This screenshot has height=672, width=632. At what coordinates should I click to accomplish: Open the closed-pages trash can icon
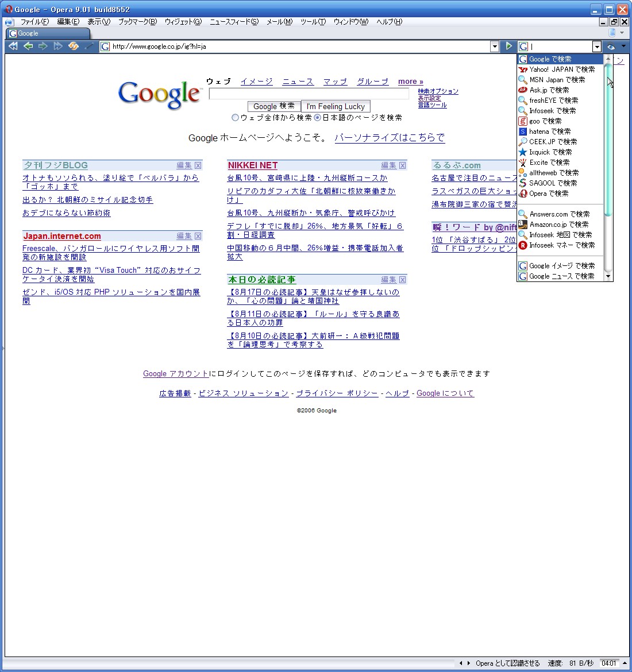pyautogui.click(x=612, y=33)
